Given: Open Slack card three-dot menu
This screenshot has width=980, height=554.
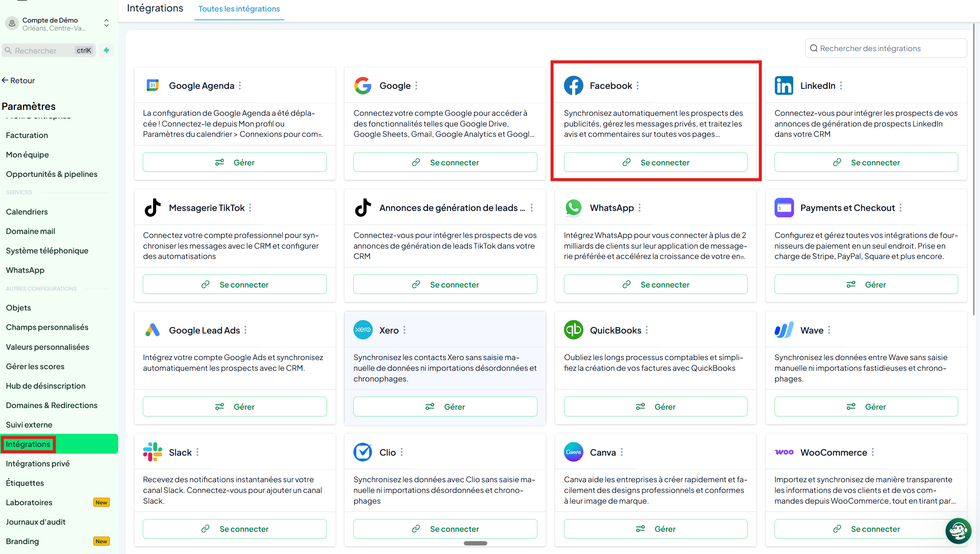Looking at the screenshot, I should [198, 452].
